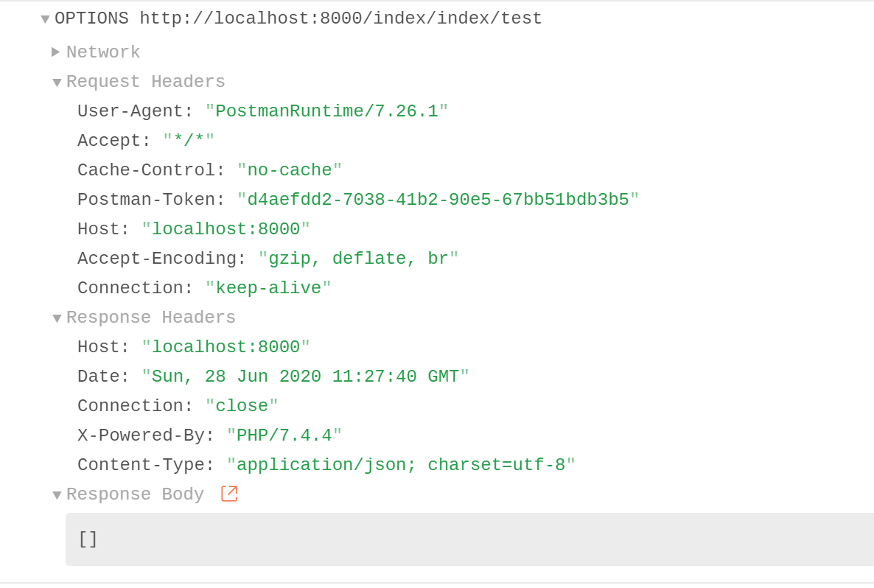This screenshot has width=874, height=588.
Task: Select X-Powered-By value PHP/7.4.4
Action: (284, 435)
